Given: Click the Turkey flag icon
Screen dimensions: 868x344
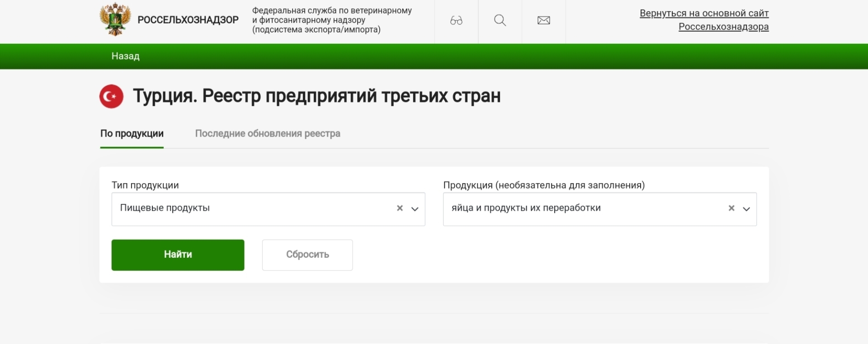Looking at the screenshot, I should tap(111, 96).
